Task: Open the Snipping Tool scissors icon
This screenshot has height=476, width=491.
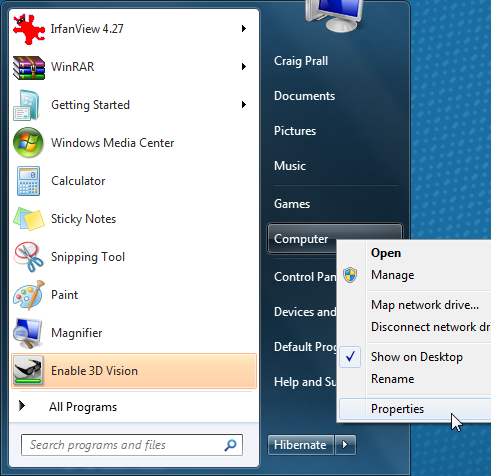Action: point(28,257)
